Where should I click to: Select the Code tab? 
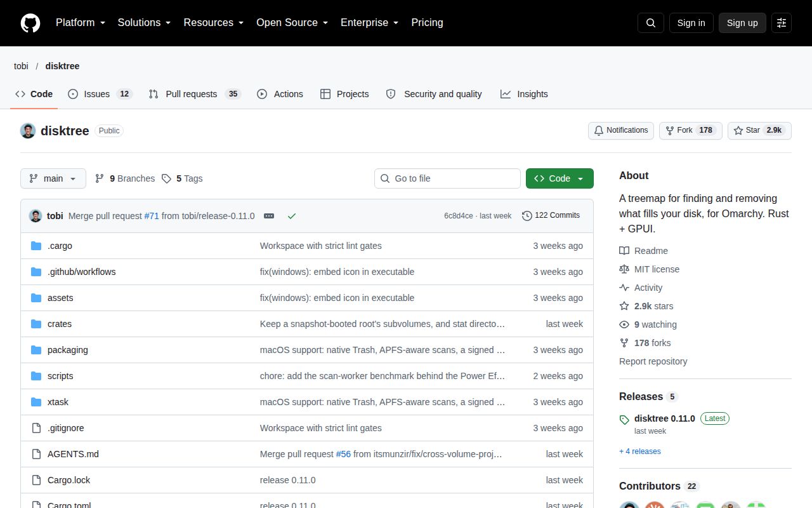[34, 94]
